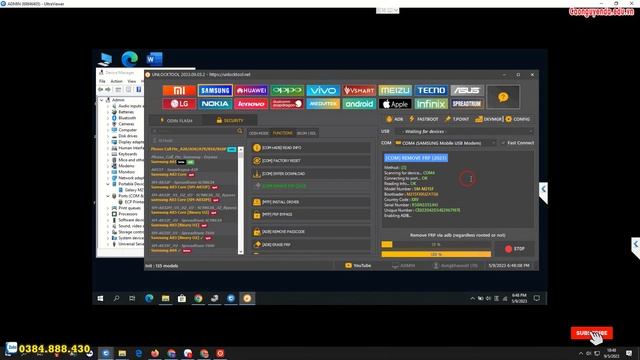Select the Nokia brand tile
Image resolution: width=640 pixels, height=360 pixels.
click(x=215, y=104)
